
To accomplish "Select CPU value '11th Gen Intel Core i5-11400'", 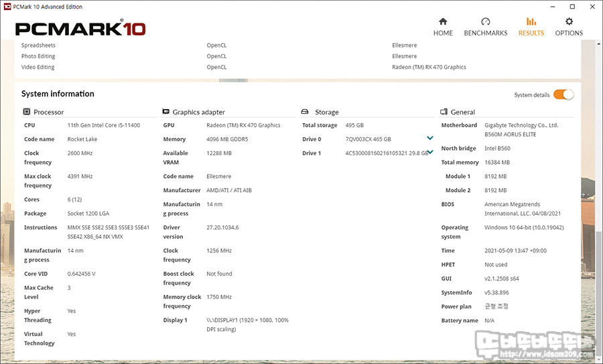I will coord(103,125).
